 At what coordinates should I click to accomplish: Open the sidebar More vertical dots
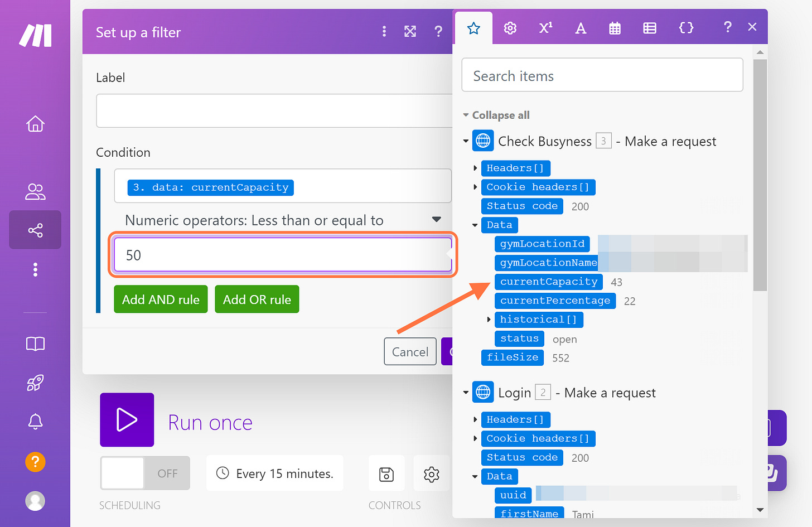pyautogui.click(x=35, y=270)
